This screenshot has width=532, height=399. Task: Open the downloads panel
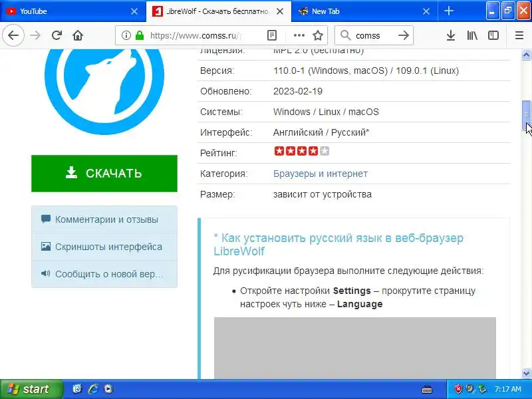pos(451,35)
